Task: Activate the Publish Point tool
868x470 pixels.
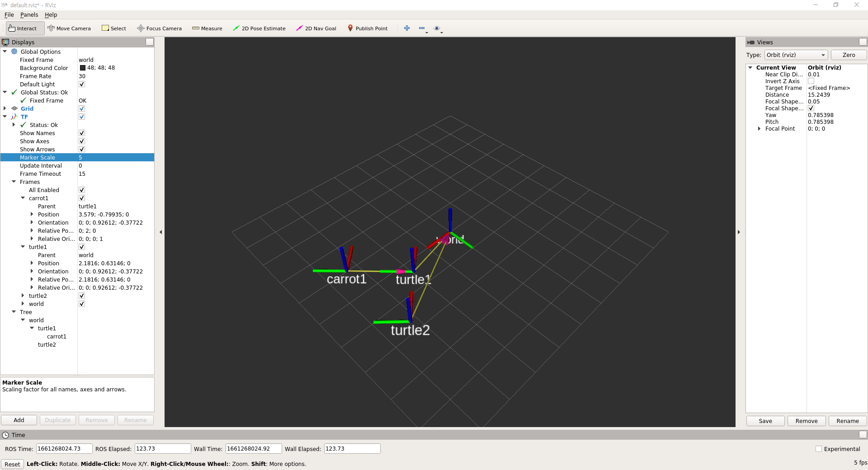Action: [367, 28]
